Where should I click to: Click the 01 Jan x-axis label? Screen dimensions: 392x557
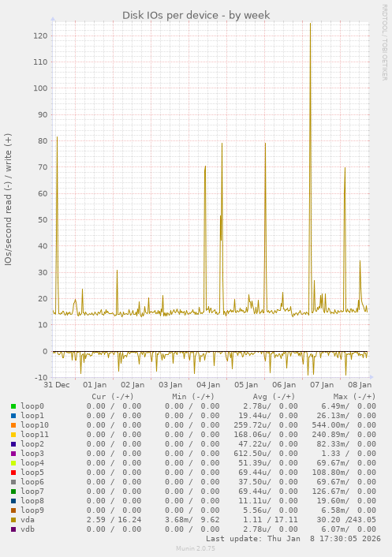95,385
